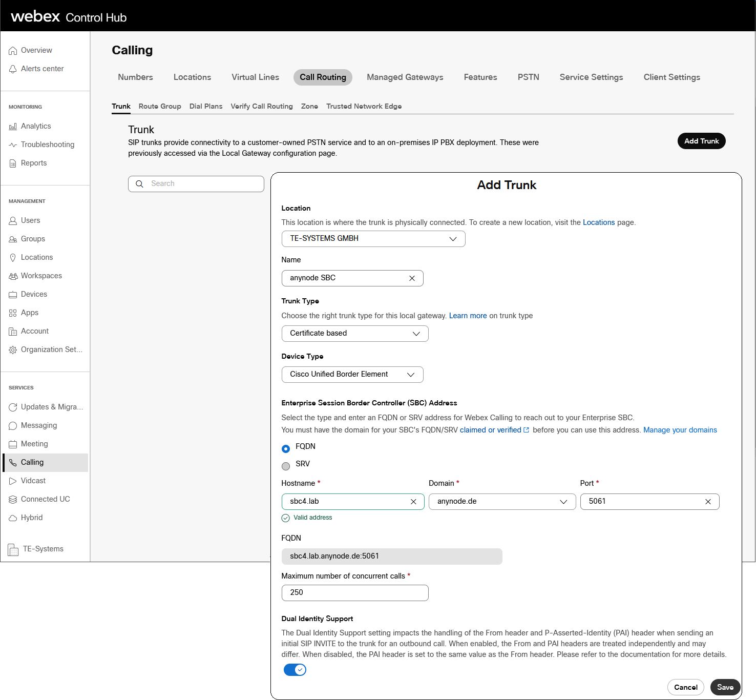
Task: Click the Analytics chart icon
Action: tap(13, 127)
